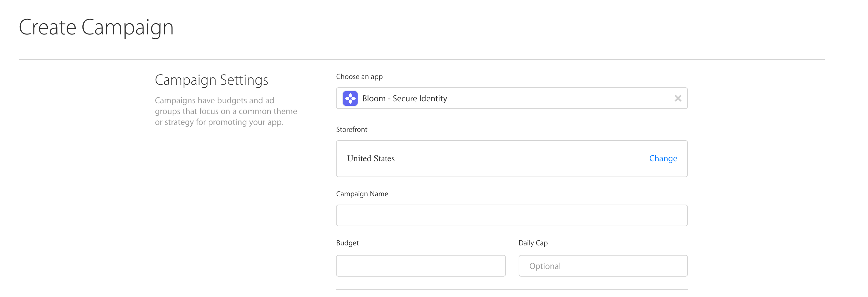The width and height of the screenshot is (868, 297).
Task: Click the Change storefront link
Action: [663, 158]
